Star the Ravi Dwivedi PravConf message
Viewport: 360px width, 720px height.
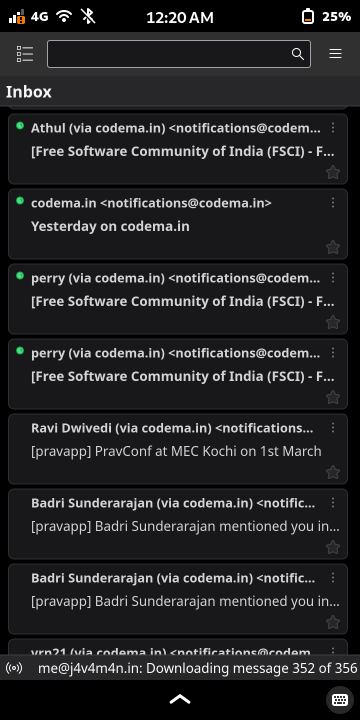point(333,472)
